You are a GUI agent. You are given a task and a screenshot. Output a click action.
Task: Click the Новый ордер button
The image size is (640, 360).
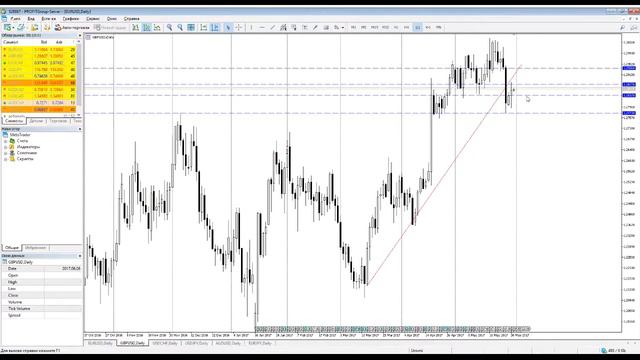pos(110,27)
